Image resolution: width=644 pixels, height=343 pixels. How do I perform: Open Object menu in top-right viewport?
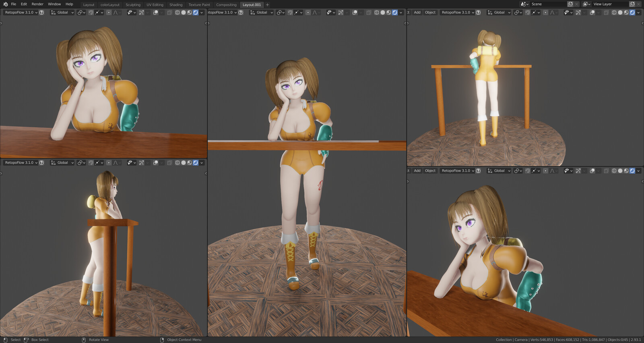click(430, 12)
